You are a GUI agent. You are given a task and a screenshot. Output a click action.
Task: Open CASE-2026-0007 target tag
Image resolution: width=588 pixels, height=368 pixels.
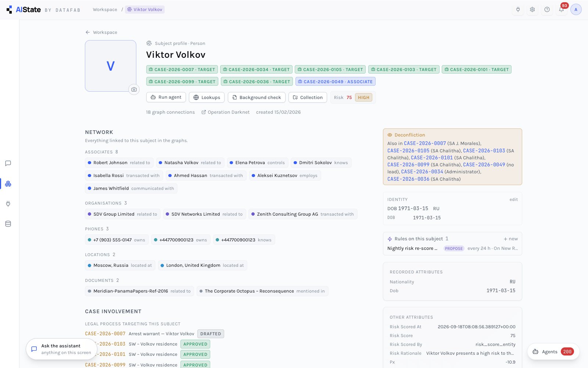[182, 70]
